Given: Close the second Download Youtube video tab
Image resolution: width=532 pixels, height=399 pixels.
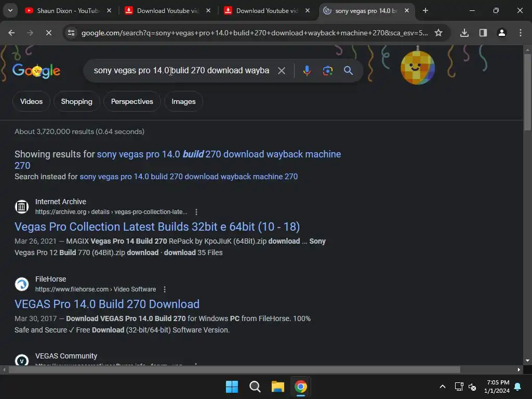Looking at the screenshot, I should (x=308, y=10).
